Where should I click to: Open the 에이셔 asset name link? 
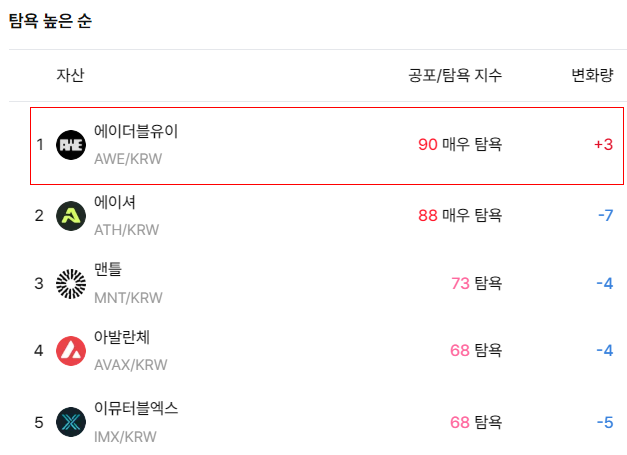pos(115,202)
